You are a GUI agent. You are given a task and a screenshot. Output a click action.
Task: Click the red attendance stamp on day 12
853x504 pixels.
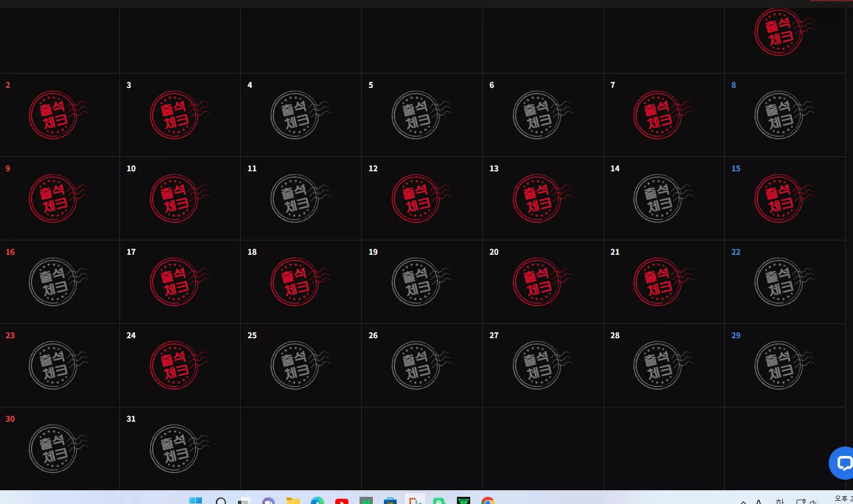tap(421, 198)
